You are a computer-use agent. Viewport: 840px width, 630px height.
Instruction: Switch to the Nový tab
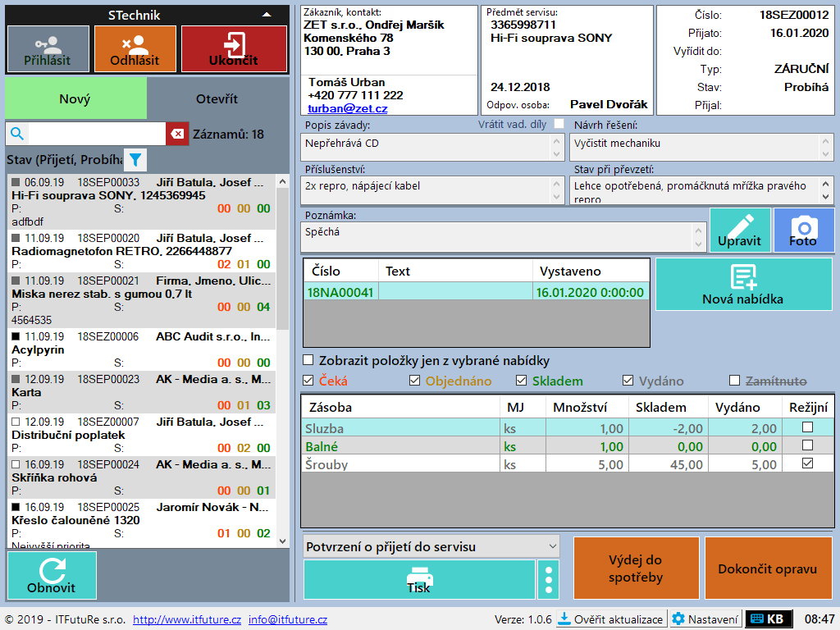click(75, 98)
